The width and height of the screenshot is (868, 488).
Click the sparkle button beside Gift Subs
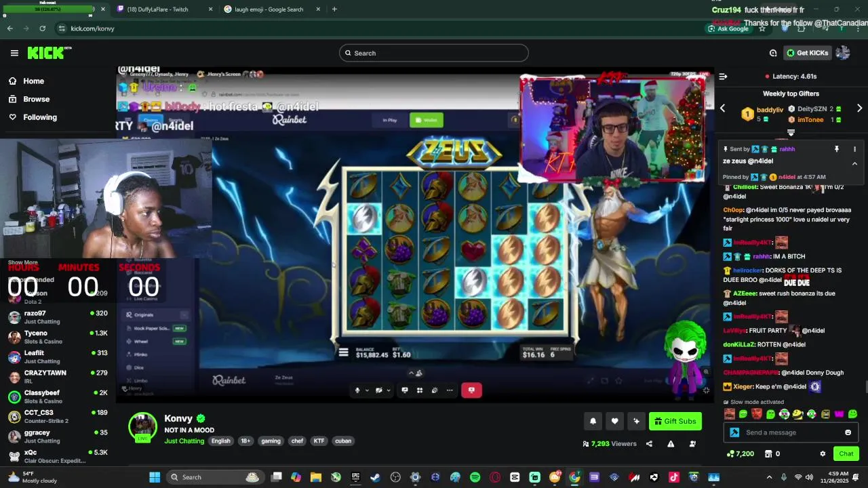tap(636, 421)
